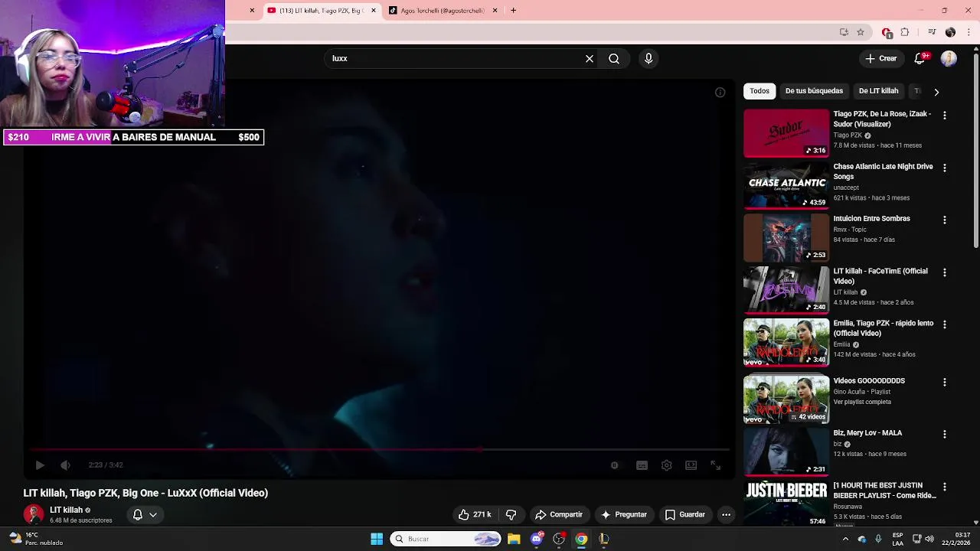Viewport: 980px width, 551px height.
Task: Toggle the channel notification bell dropdown
Action: (x=145, y=514)
